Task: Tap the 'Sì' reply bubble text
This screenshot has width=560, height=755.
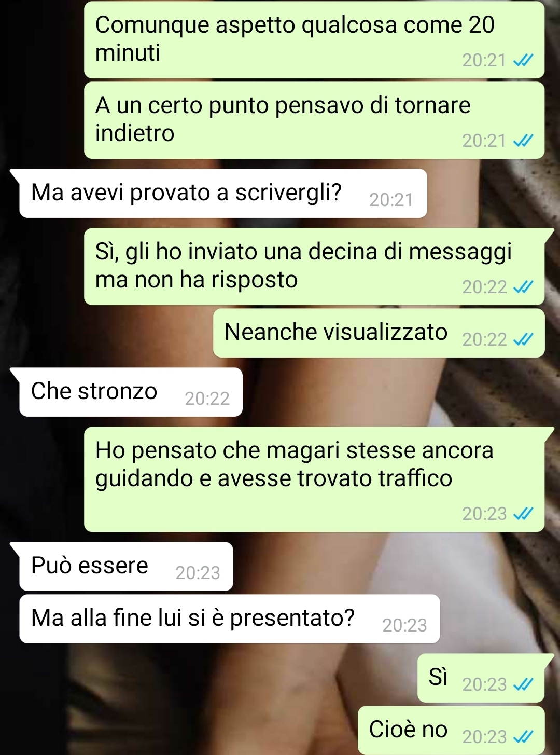Action: (438, 677)
